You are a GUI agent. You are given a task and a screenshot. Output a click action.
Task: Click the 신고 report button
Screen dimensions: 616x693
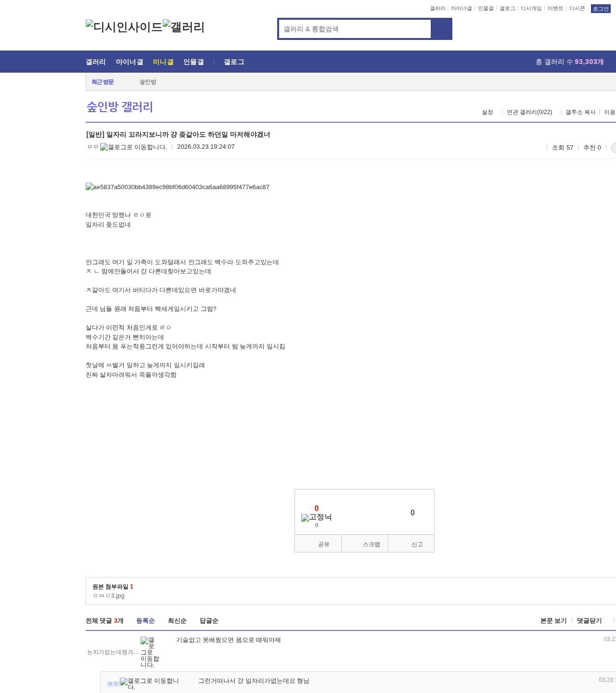click(417, 544)
